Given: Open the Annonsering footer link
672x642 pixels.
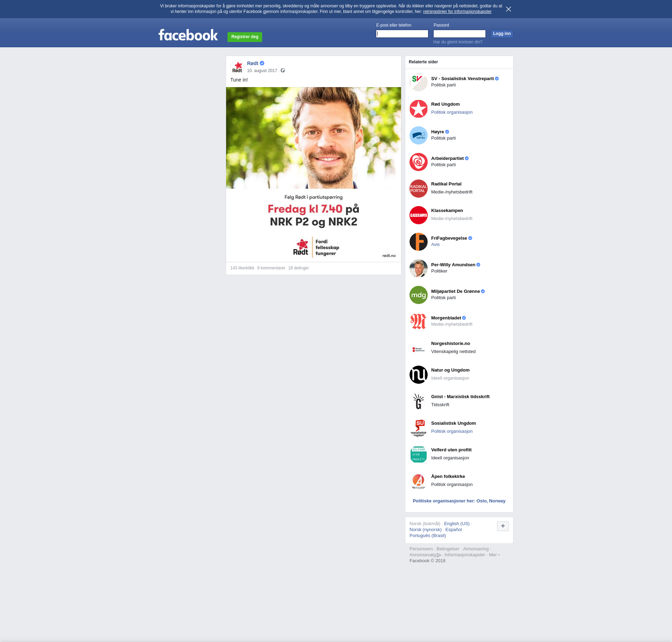Looking at the screenshot, I should pyautogui.click(x=476, y=549).
